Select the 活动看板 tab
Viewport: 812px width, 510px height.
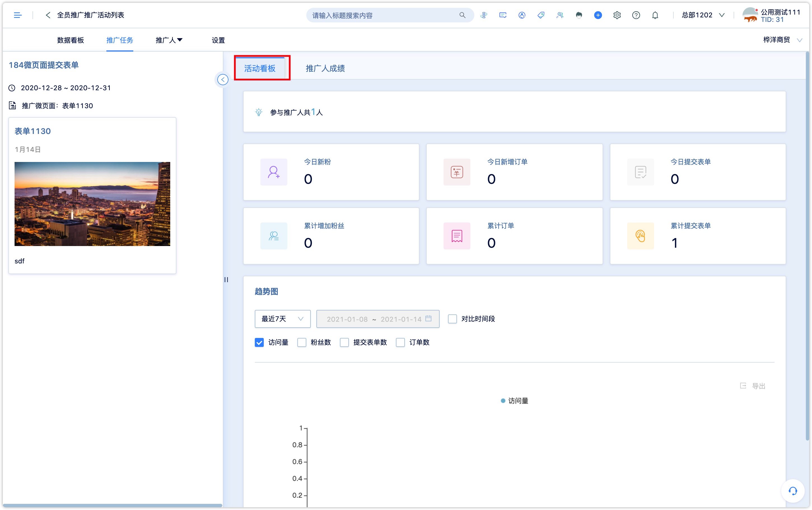(260, 68)
